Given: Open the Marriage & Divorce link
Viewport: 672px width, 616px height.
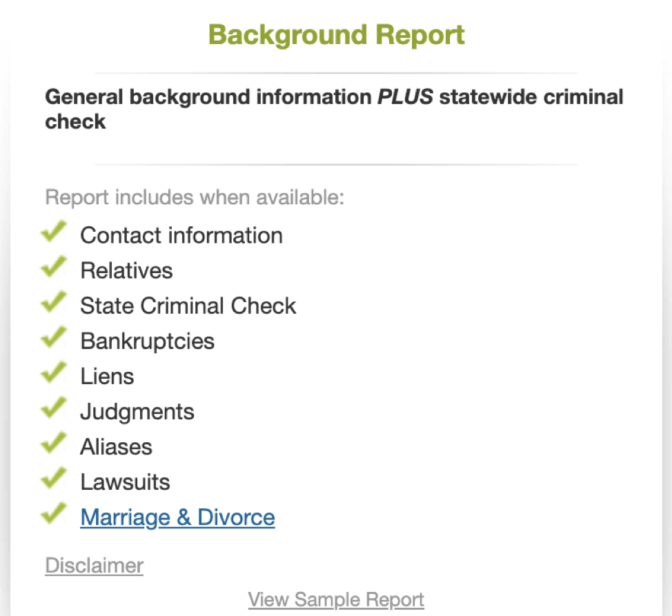Looking at the screenshot, I should point(177,517).
